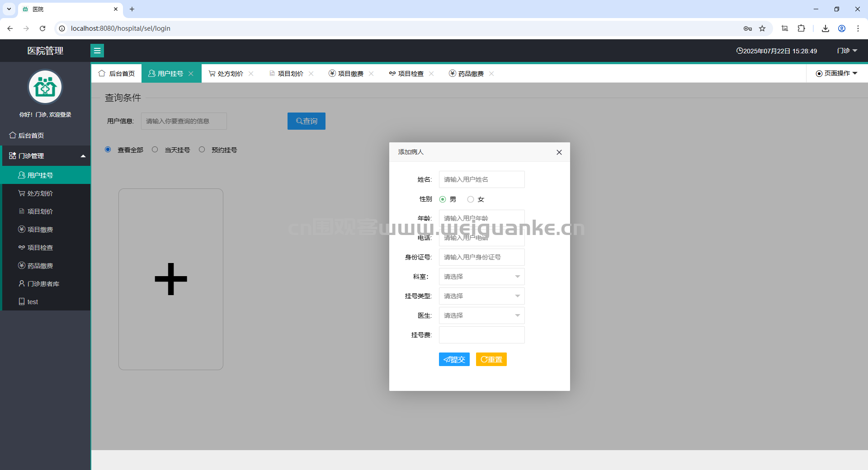Click the yellow 重置 button

click(x=491, y=359)
